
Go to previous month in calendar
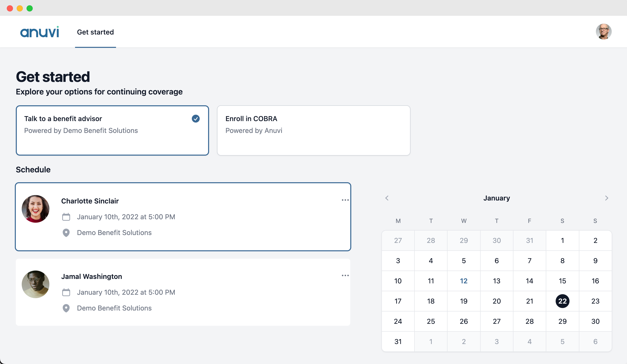[x=387, y=198]
